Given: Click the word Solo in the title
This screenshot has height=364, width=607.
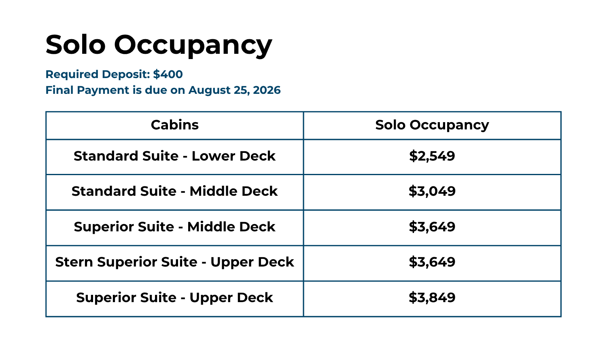Looking at the screenshot, I should [x=76, y=44].
